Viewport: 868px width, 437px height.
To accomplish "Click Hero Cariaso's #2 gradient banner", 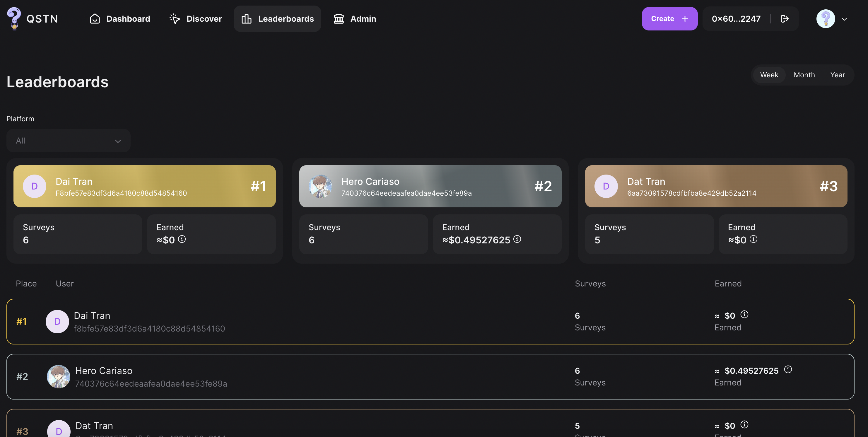I will click(430, 186).
